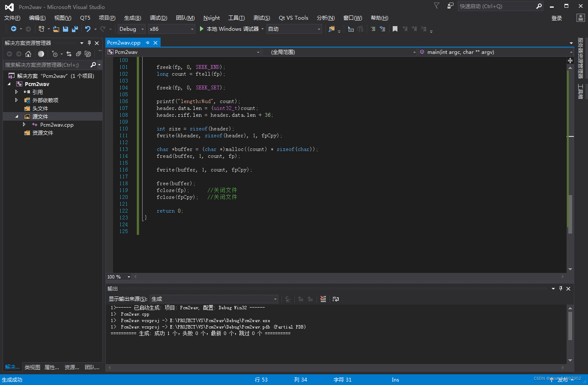Expand the 引用 node in tree
This screenshot has height=385, width=588.
coord(17,92)
